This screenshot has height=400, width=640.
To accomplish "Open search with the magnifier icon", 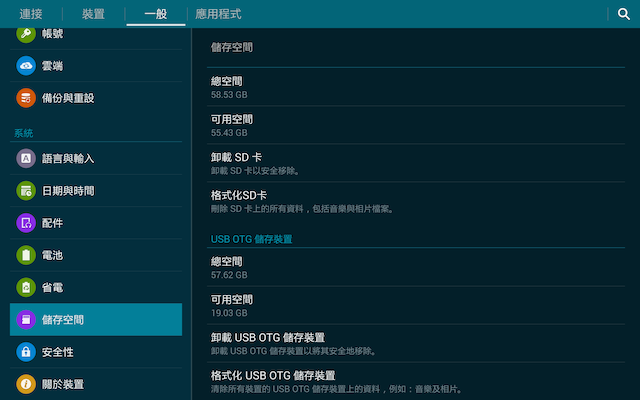I will pyautogui.click(x=623, y=14).
